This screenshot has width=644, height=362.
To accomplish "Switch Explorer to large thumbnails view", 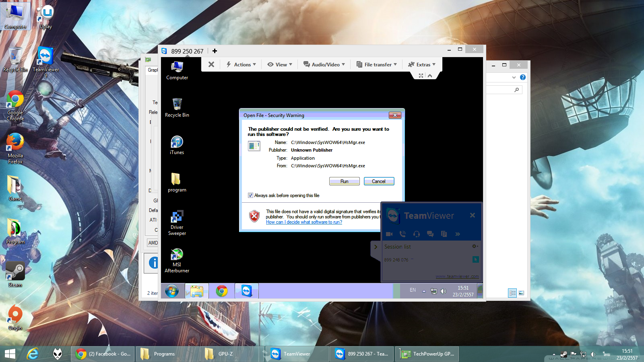I will [521, 293].
